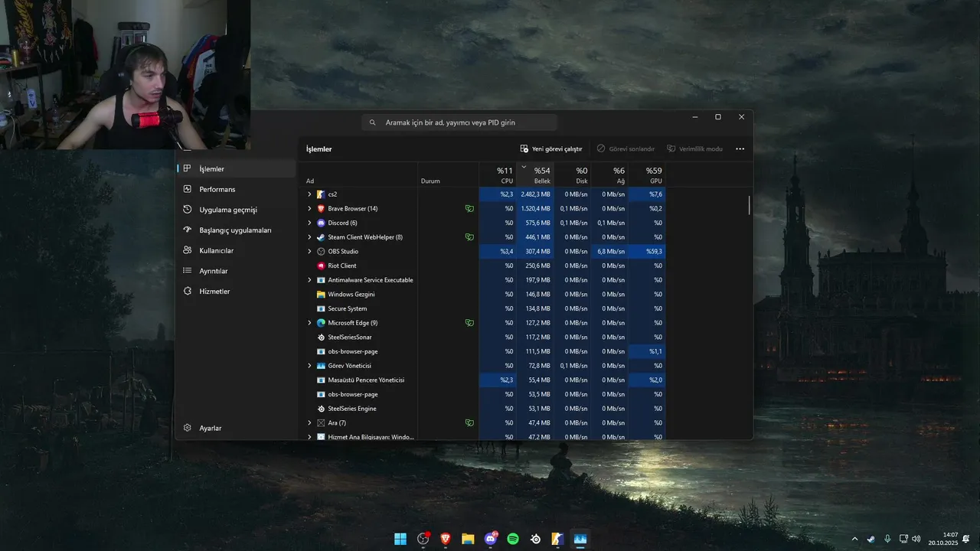Screen dimensions: 980x551
Task: Switch to Counter-Strike 2 taskbar icon
Action: tap(558, 539)
